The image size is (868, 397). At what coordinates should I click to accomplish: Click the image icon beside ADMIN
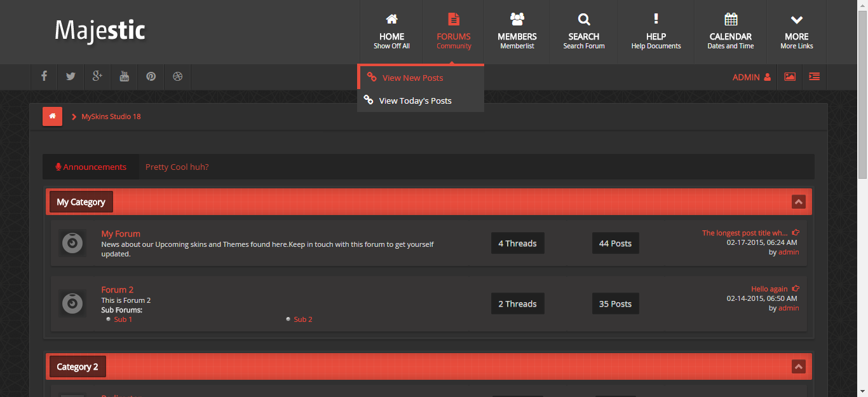(790, 77)
